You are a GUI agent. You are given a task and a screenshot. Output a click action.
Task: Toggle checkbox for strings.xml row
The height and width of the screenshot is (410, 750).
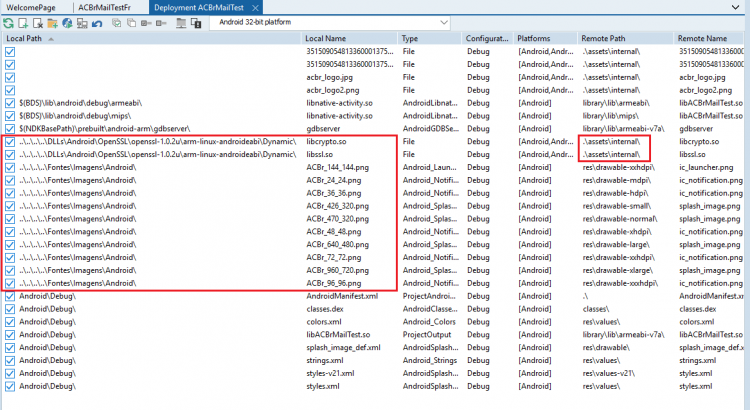tap(10, 361)
